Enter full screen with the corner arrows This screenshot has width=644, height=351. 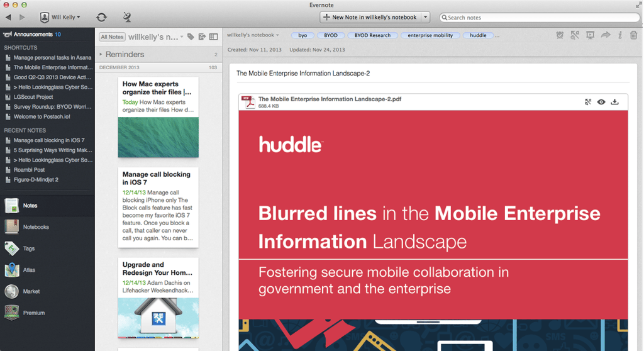[x=638, y=5]
